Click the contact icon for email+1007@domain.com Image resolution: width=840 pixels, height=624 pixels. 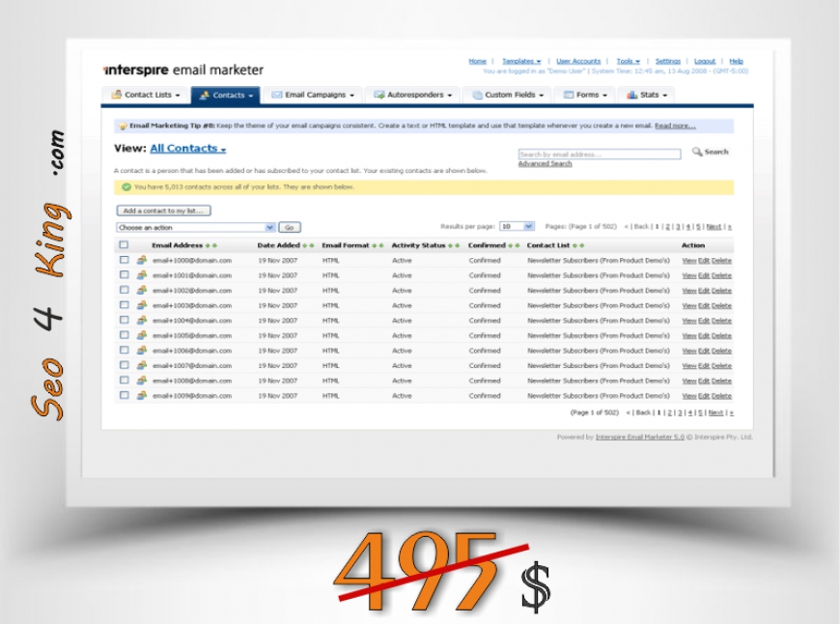pos(141,365)
